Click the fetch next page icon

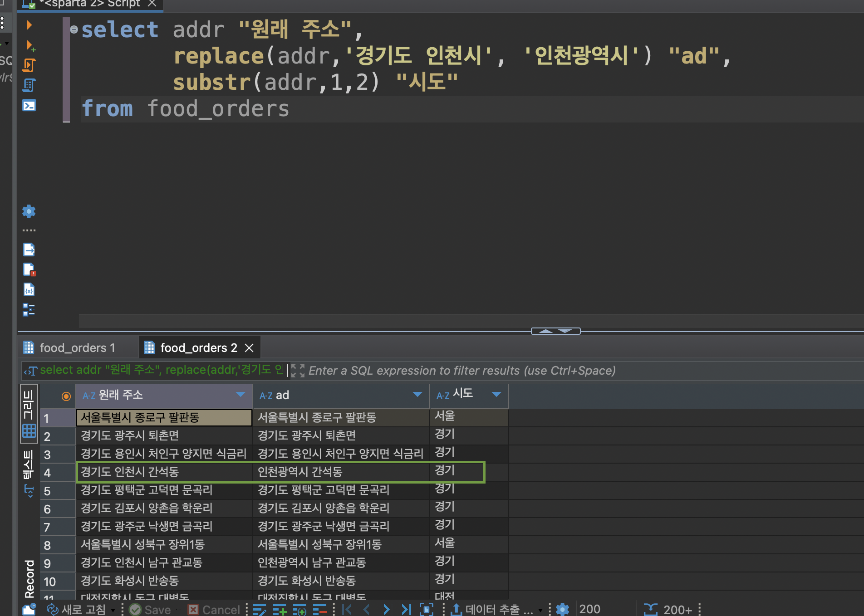tap(427, 610)
